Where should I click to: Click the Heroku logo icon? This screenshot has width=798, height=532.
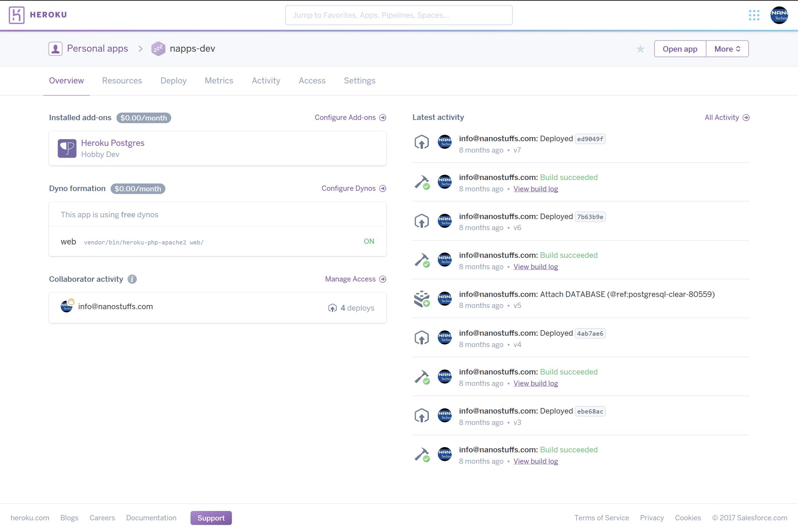point(16,15)
